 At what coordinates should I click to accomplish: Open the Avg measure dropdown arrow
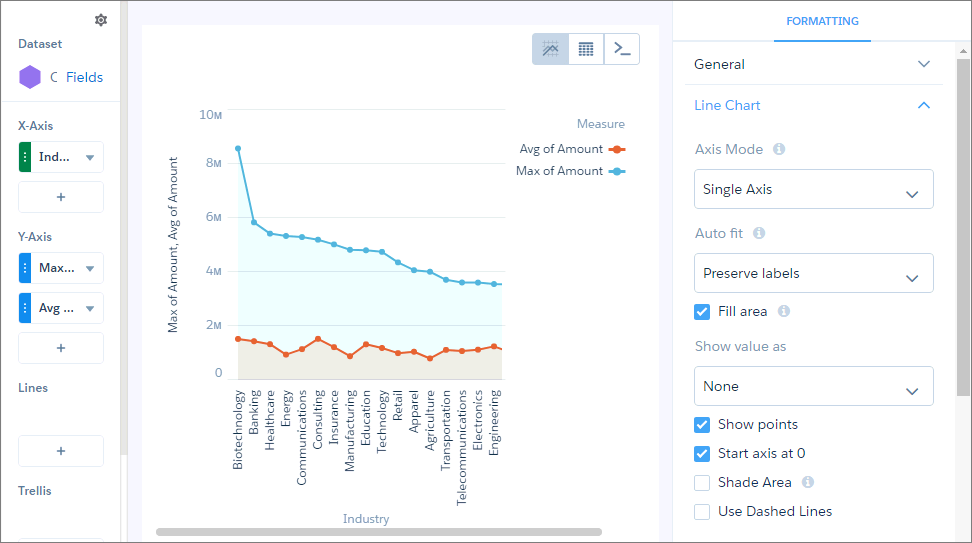(90, 309)
